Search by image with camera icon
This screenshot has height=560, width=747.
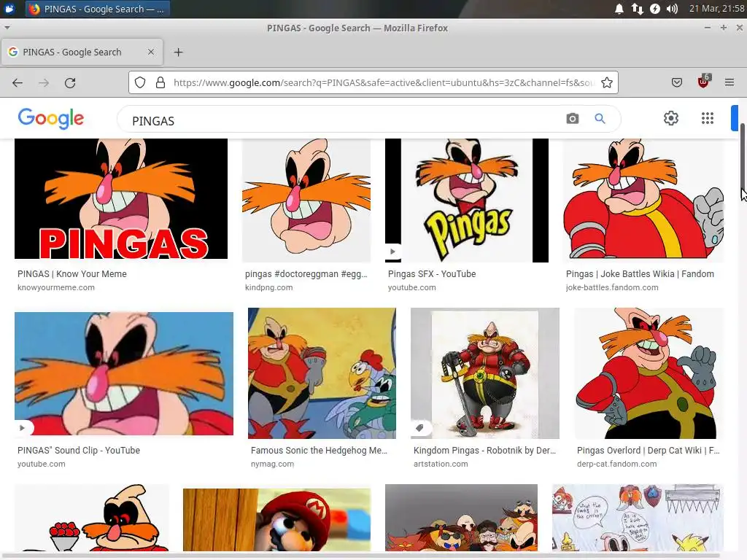(572, 119)
